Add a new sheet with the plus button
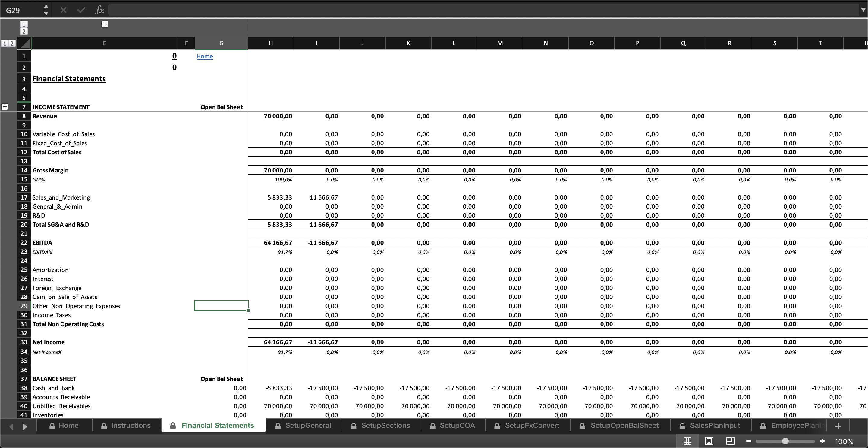This screenshot has height=448, width=868. [x=839, y=426]
